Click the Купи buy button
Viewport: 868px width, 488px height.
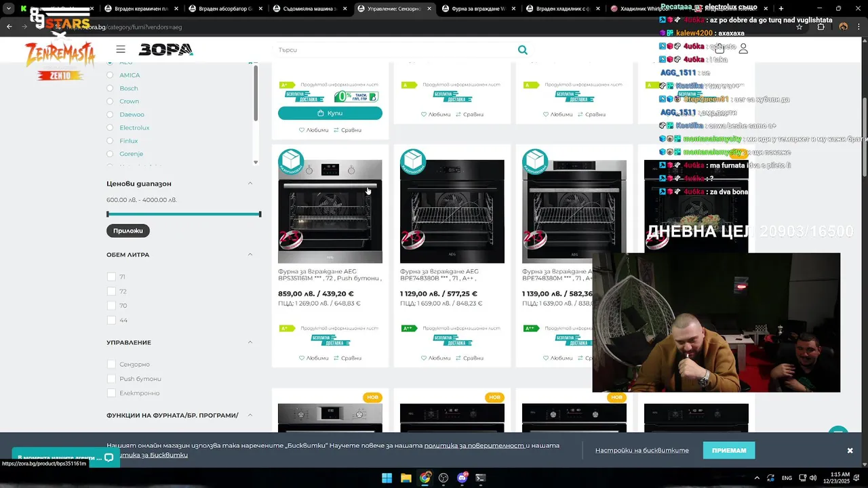pos(330,113)
